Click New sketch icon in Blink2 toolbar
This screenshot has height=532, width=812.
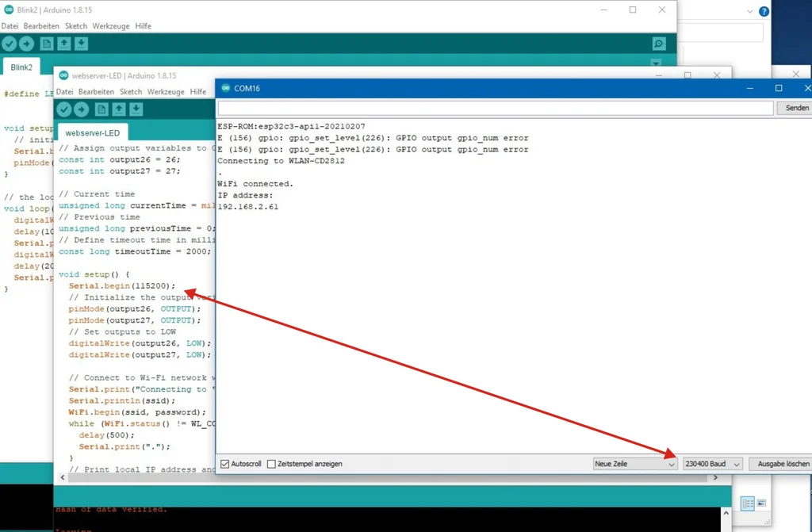click(x=47, y=44)
